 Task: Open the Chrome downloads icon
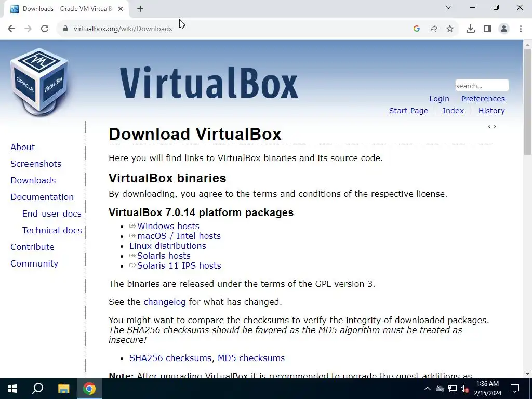471,29
